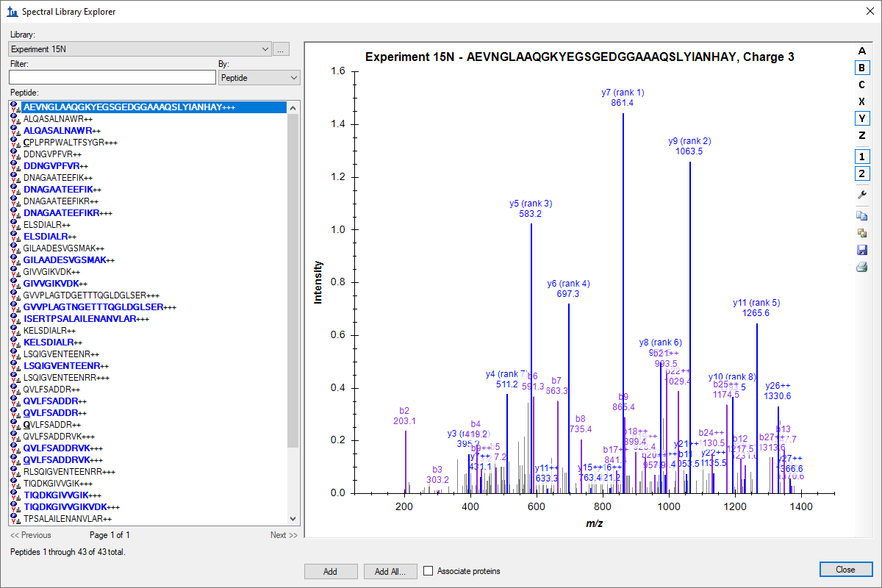Click the copy metafile icon
882x588 pixels.
861,233
